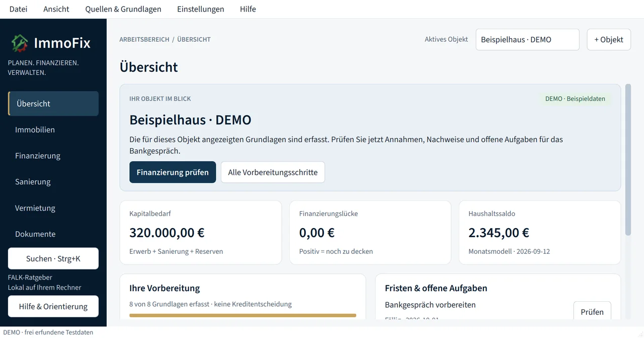Click the task Bankgespräch vorbereiten
Image resolution: width=644 pixels, height=338 pixels.
pos(430,305)
